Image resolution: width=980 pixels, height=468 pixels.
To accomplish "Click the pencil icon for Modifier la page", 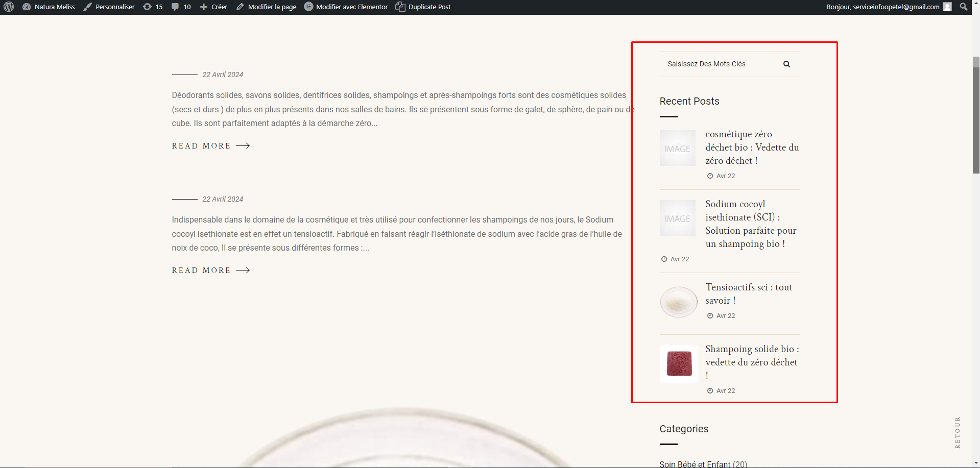I will [x=240, y=7].
